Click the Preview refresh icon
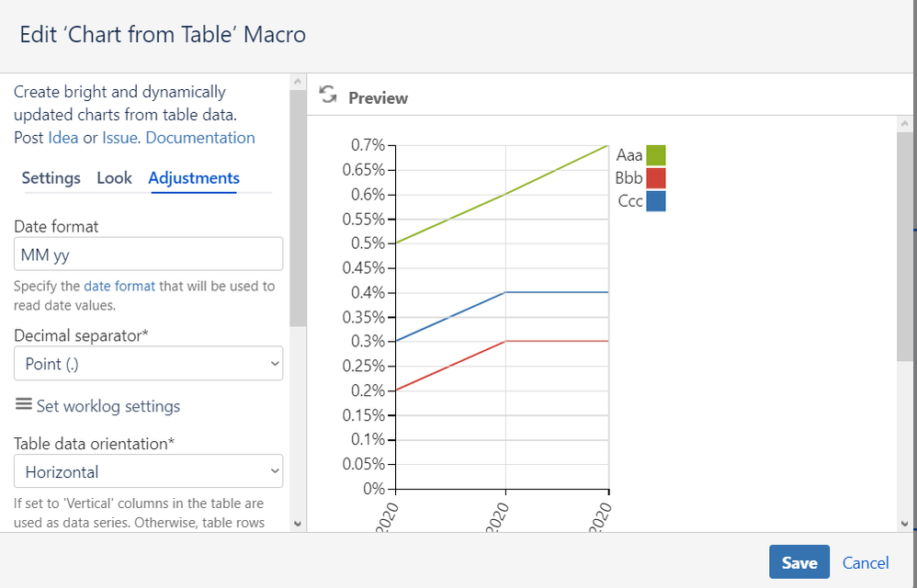 click(326, 95)
